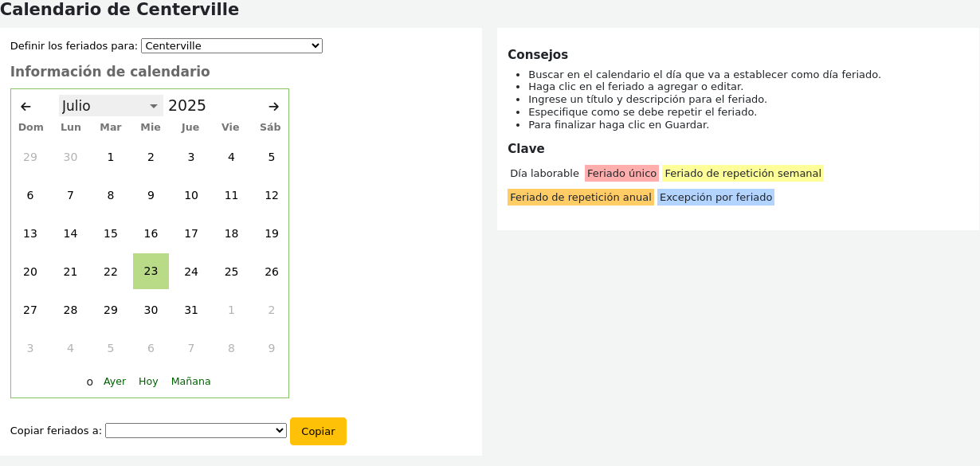Jump to Ayer in the calendar
Screen dimensions: 980x466
click(x=115, y=382)
